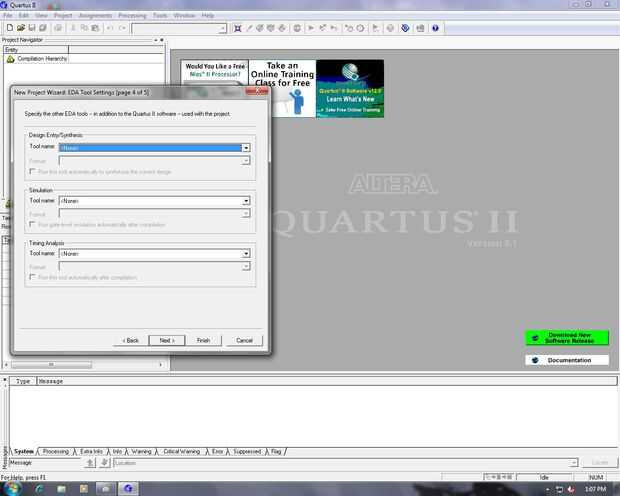Open Internet Explorer from taskbar
This screenshot has width=620, height=496.
[x=40, y=489]
